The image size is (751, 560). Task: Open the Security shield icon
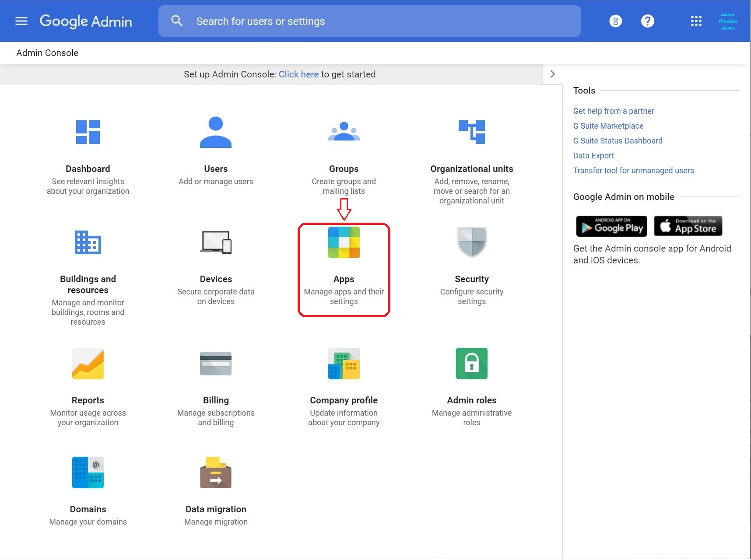(472, 242)
